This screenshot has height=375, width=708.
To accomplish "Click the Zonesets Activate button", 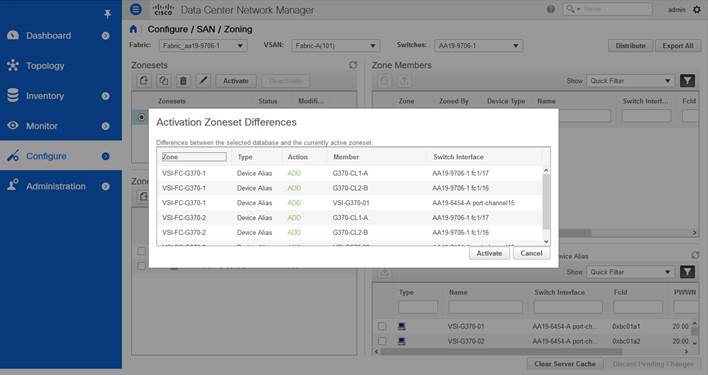I will pos(236,81).
